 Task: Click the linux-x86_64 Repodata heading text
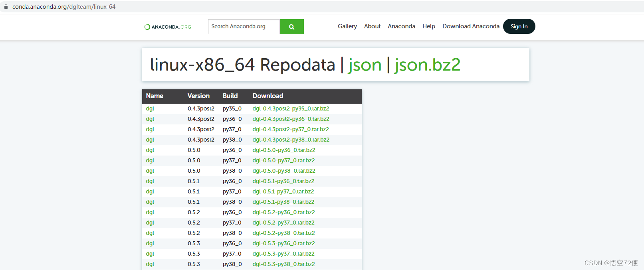(x=243, y=65)
